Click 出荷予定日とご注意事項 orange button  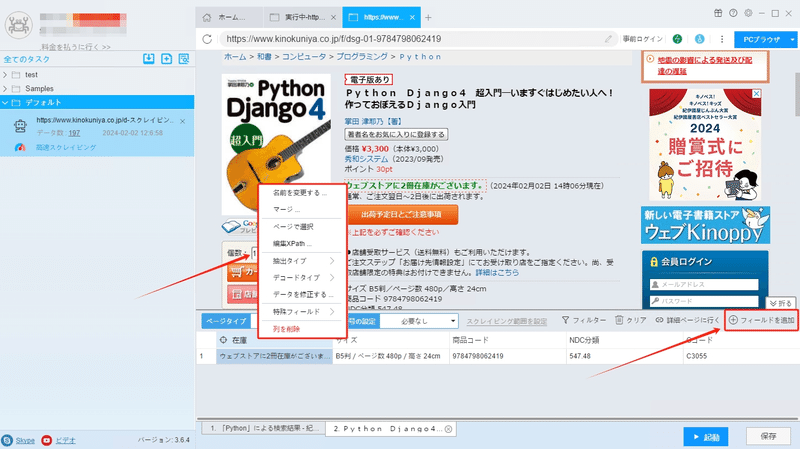402,215
